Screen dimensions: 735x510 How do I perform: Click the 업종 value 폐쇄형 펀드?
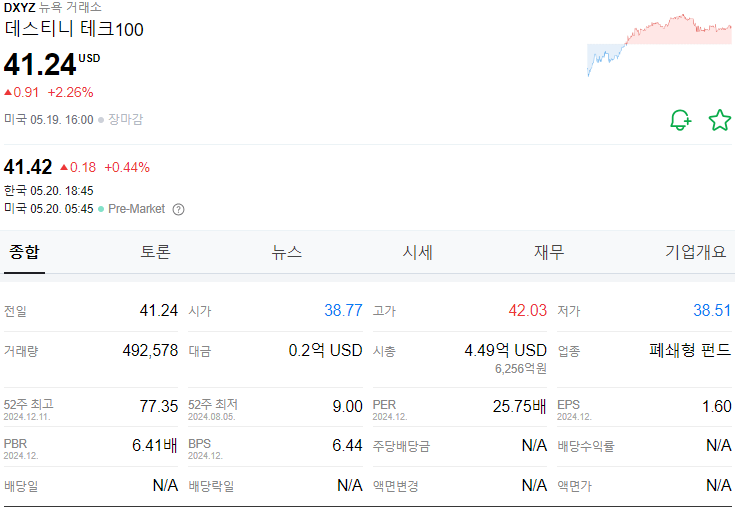(690, 350)
